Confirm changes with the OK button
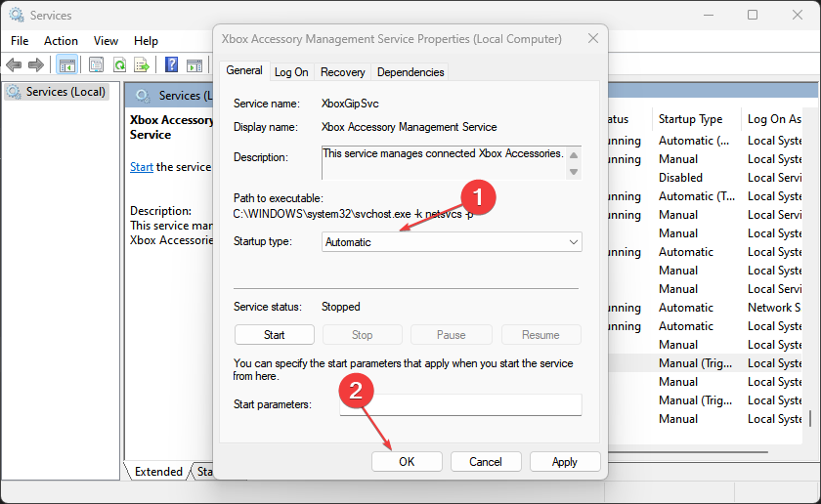Screen dimensions: 821x504 (x=407, y=462)
